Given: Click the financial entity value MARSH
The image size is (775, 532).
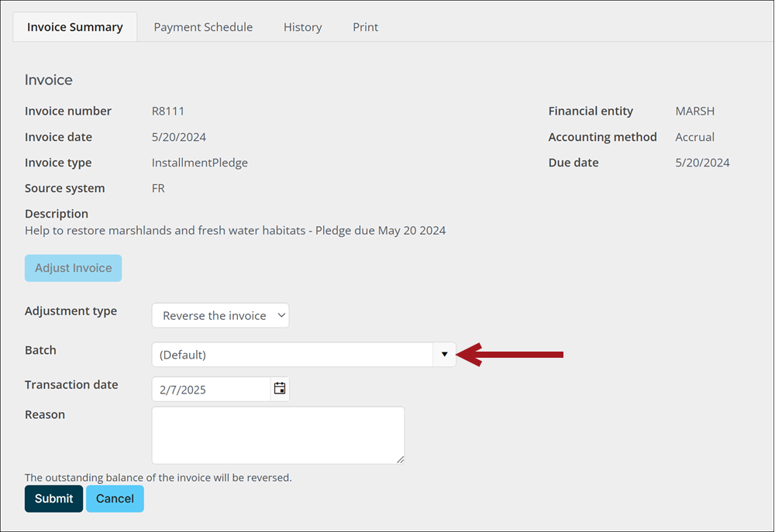Looking at the screenshot, I should click(694, 111).
